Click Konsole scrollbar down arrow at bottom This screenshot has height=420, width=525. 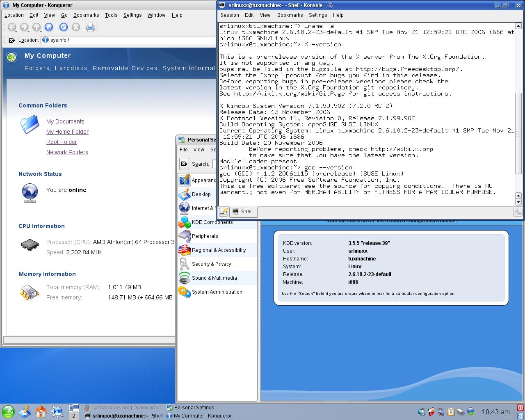click(x=518, y=202)
